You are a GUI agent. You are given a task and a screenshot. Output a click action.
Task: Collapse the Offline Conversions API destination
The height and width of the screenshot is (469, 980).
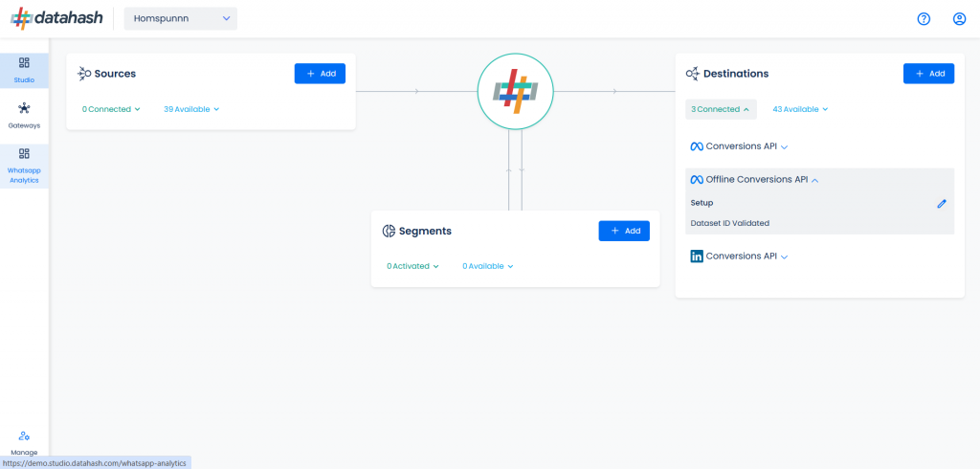[754, 180]
